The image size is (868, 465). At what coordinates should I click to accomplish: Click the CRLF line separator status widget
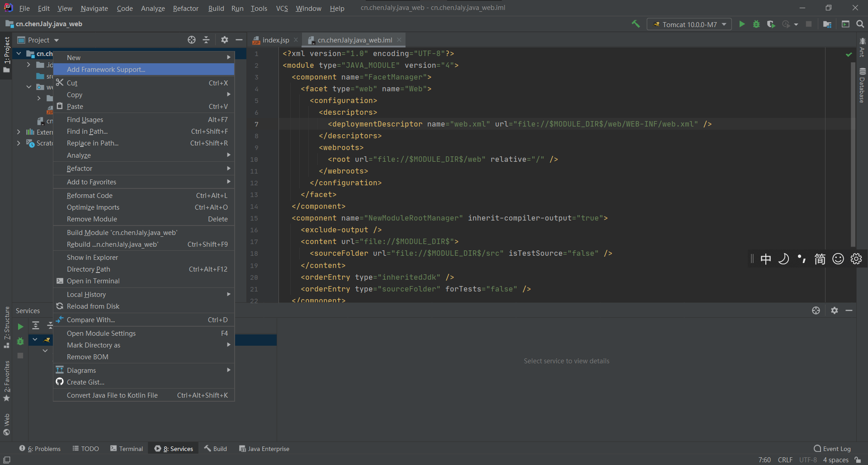tap(785, 460)
